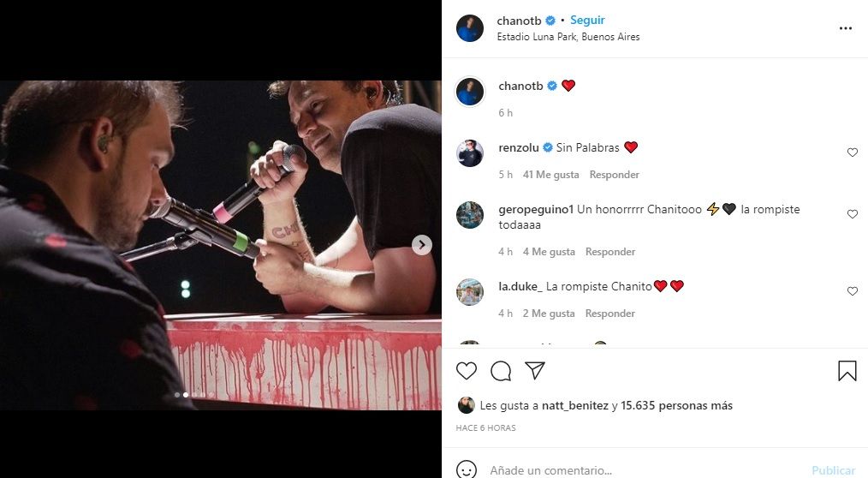This screenshot has width=868, height=478.
Task: Share post with paper plane icon
Action: tap(535, 370)
